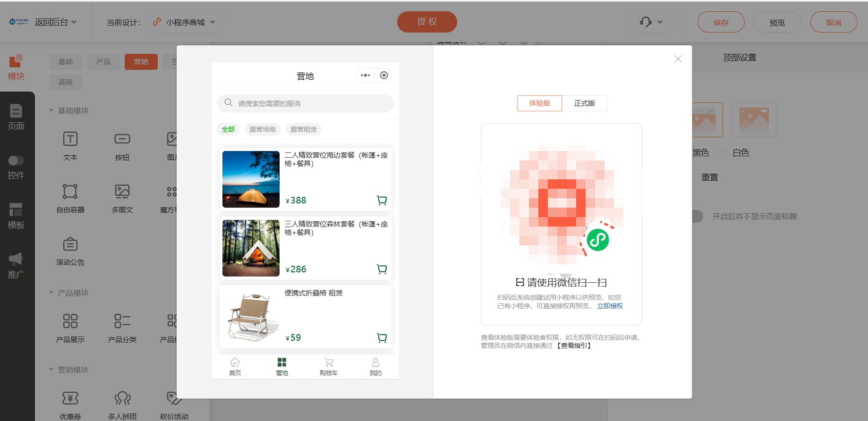Open the 营地 tab in phone preview
The height and width of the screenshot is (421, 868).
pyautogui.click(x=282, y=367)
